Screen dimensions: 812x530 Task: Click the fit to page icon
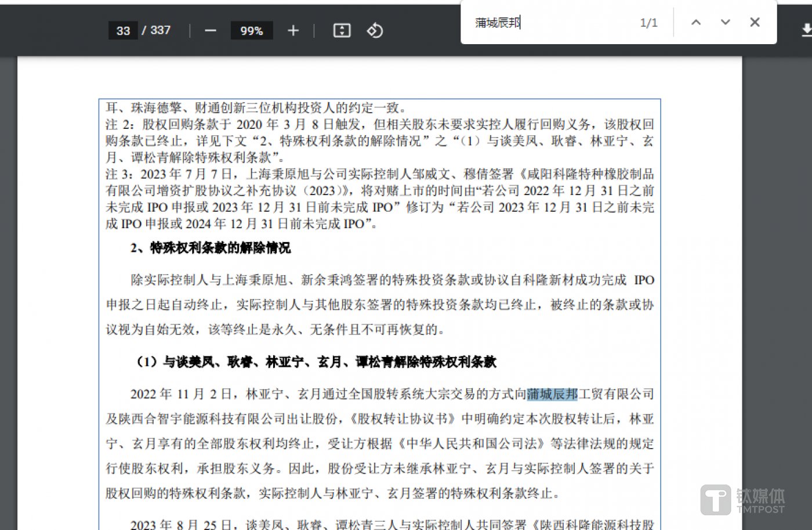[x=342, y=31]
